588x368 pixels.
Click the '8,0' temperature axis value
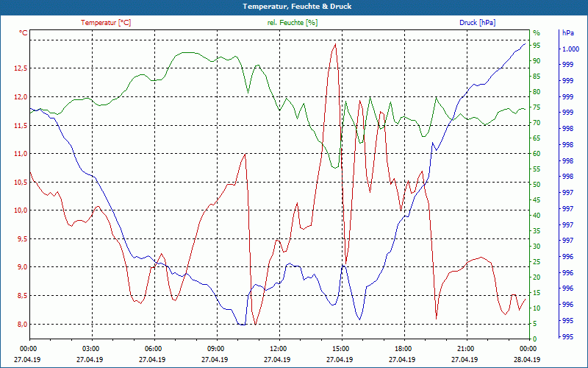pos(23,324)
